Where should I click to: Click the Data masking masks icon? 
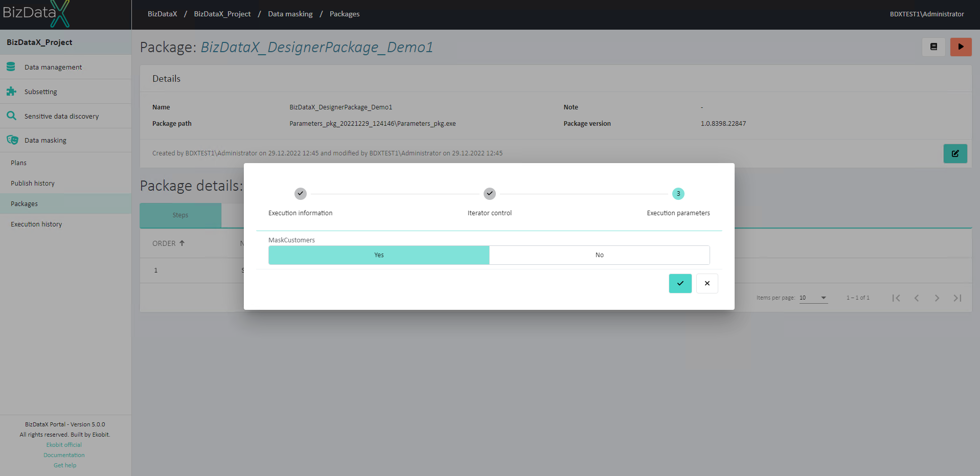point(12,140)
